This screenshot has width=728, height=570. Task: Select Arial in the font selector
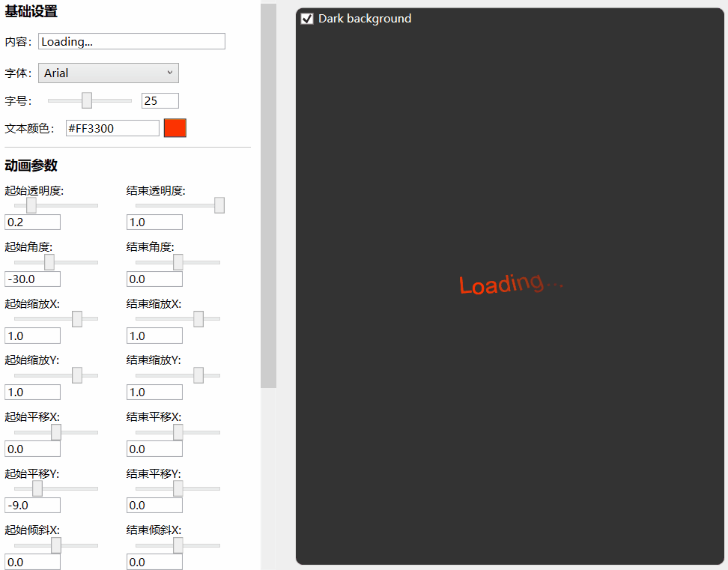click(109, 73)
